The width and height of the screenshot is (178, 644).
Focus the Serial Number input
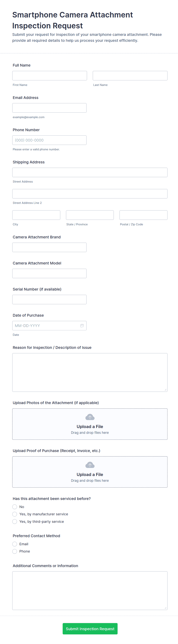(x=49, y=300)
